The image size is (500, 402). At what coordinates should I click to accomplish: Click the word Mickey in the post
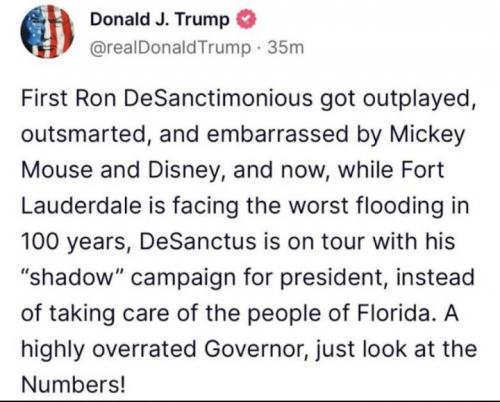tap(427, 136)
